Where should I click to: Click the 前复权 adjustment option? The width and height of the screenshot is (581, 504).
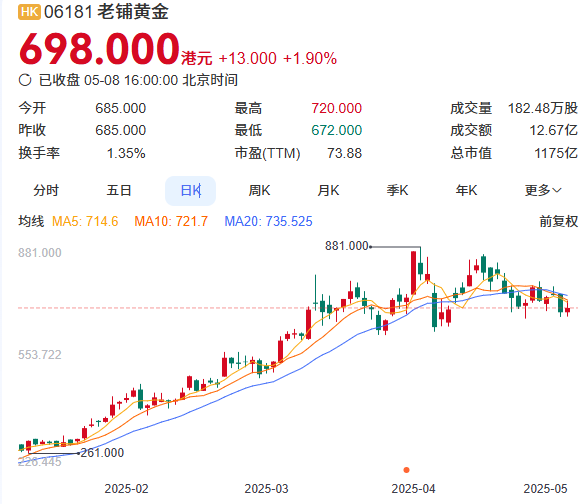(x=558, y=221)
